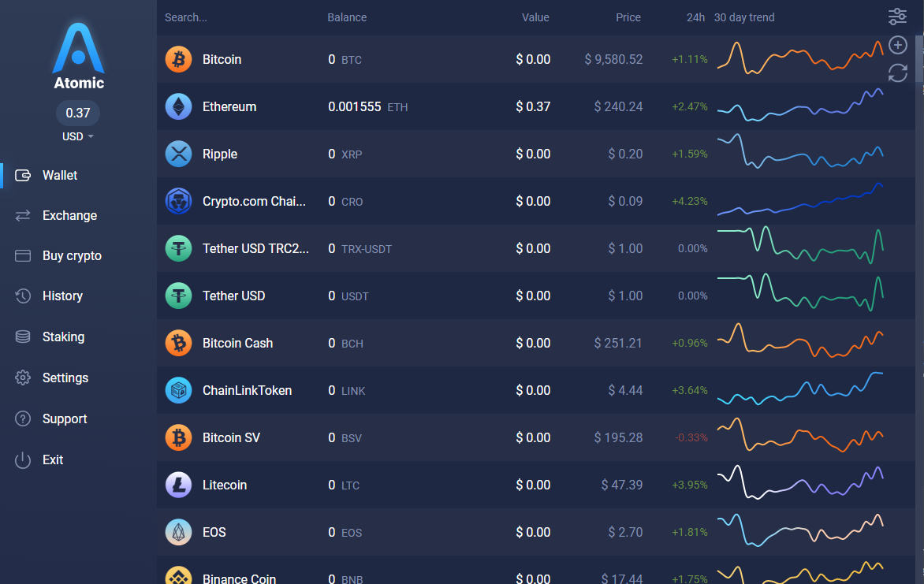Refresh the asset list

[x=897, y=73]
